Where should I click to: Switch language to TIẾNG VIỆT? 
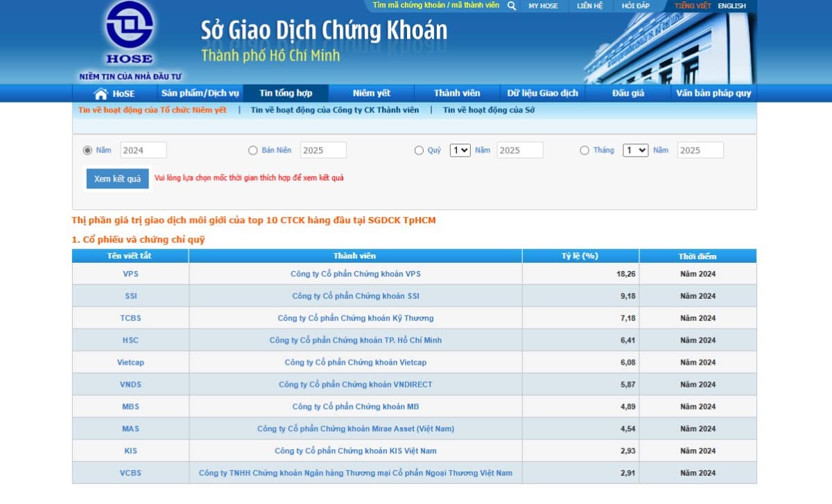pos(693,6)
